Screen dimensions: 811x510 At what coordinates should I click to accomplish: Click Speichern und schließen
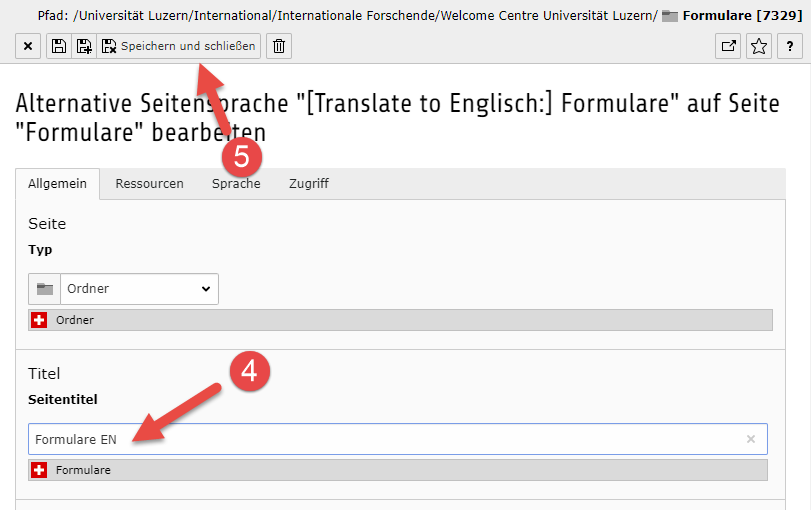(178, 46)
